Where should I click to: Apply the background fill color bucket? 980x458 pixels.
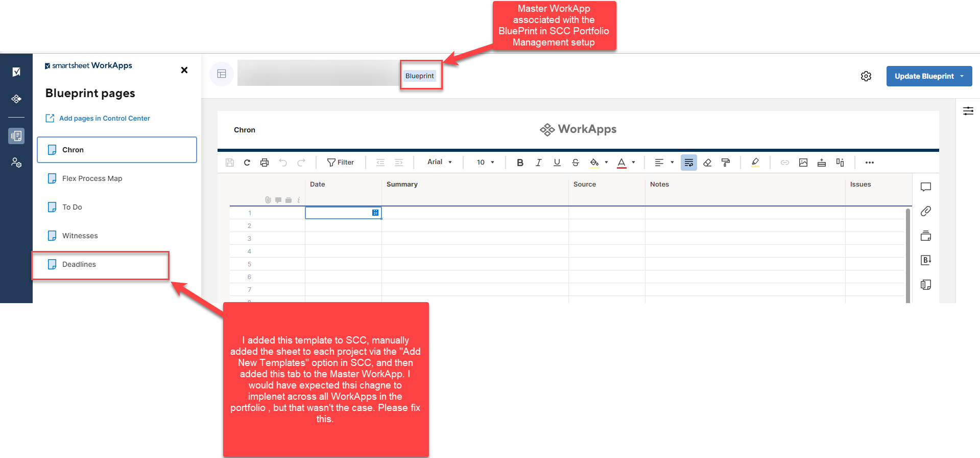coord(594,163)
